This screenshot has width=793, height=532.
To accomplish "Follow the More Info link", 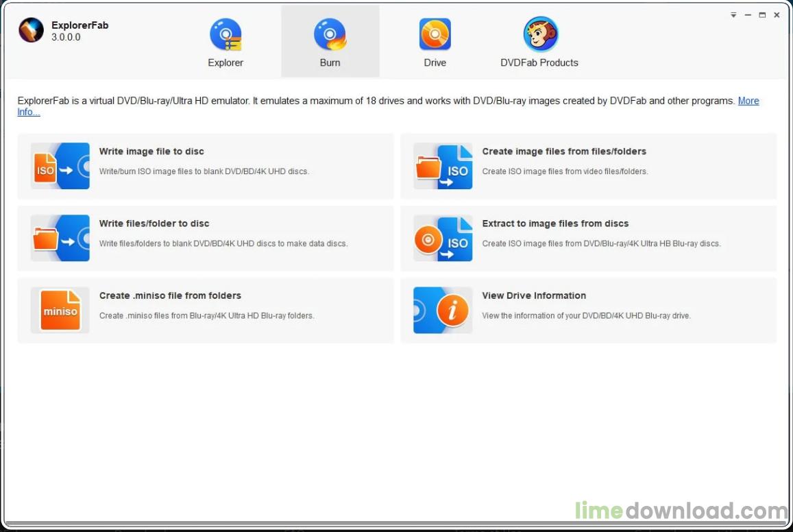I will 748,101.
